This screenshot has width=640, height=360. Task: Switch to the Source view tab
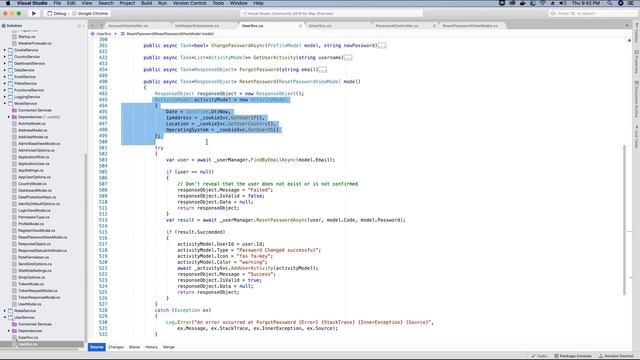pyautogui.click(x=97, y=347)
